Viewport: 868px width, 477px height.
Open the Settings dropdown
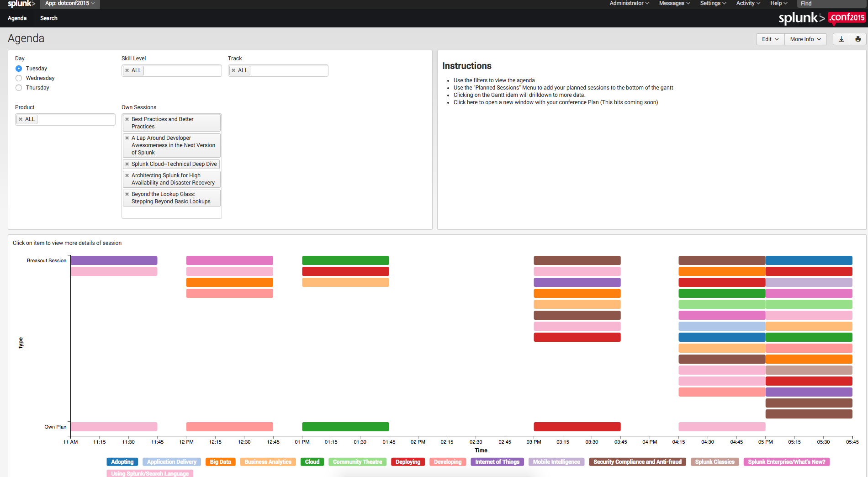pos(713,3)
